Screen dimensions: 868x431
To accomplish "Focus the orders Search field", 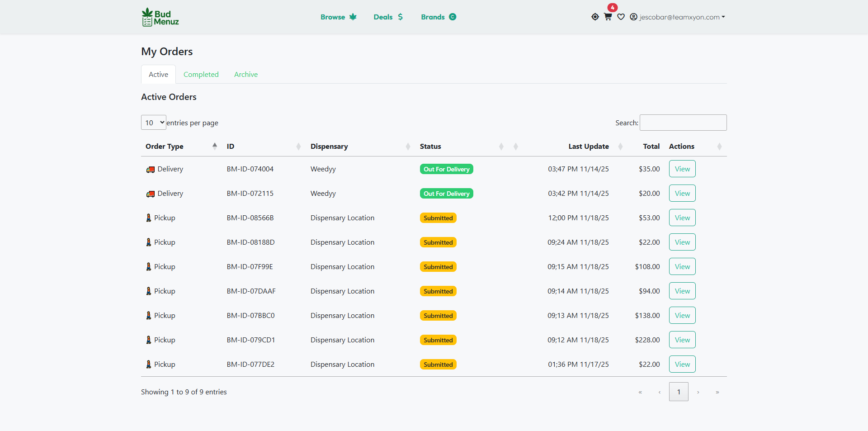I will [683, 123].
